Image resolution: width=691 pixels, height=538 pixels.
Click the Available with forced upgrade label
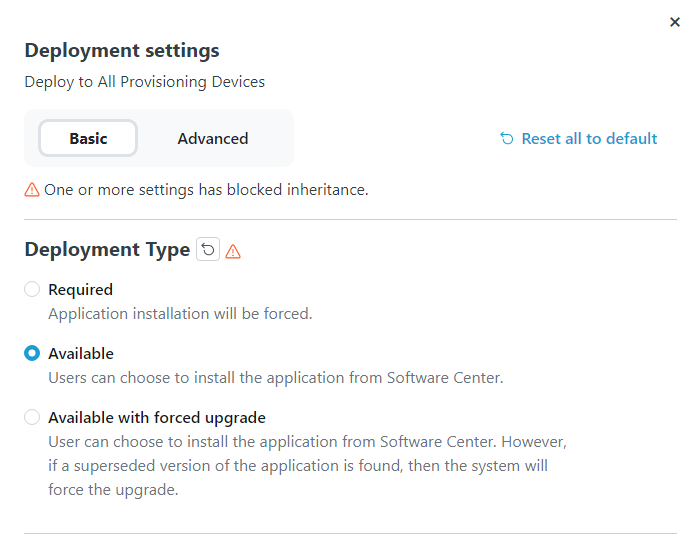[157, 418]
